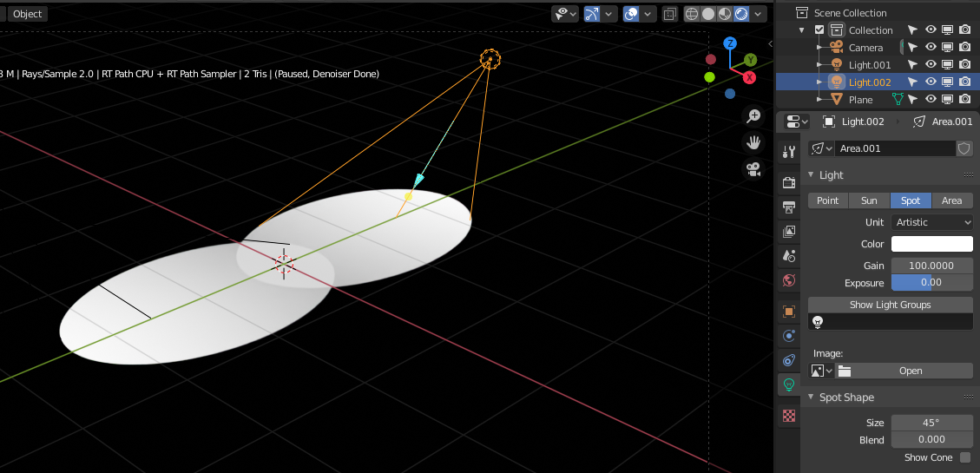Uncheck the Collection exclude checkbox
980x473 pixels.
tap(819, 30)
